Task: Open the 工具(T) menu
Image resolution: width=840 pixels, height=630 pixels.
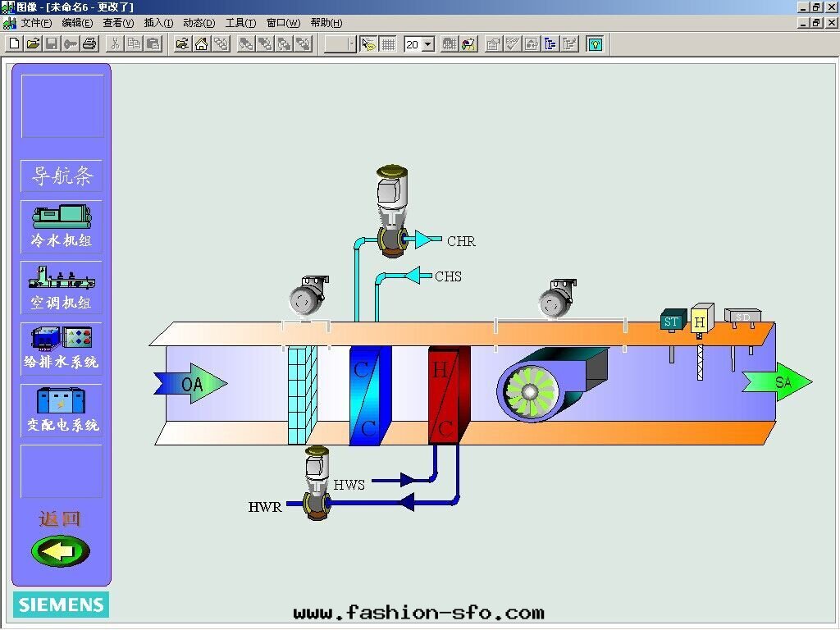Action: point(240,23)
